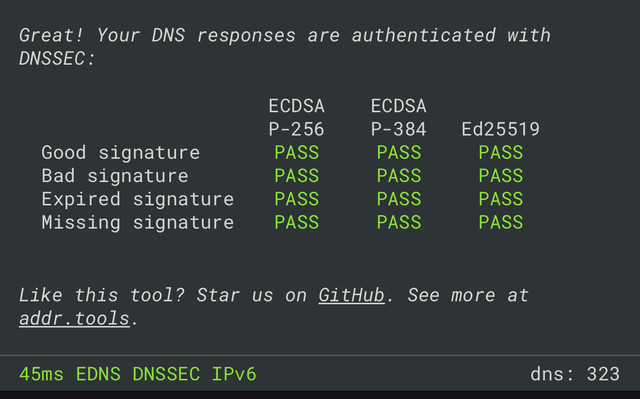Viewport: 640px width, 399px height.
Task: Select the Expired signature row label
Action: pyautogui.click(x=138, y=199)
